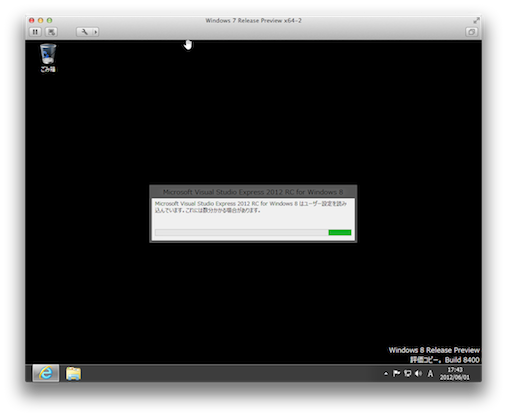The image size is (507, 417).
Task: Expand the arrow next to the wrench
Action: [96, 32]
